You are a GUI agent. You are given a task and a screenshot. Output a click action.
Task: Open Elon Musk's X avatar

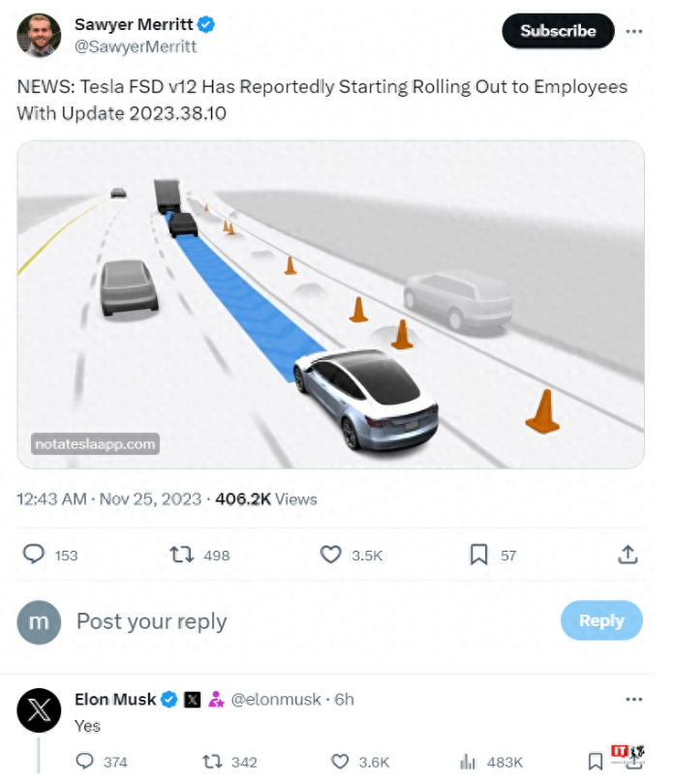tap(39, 709)
